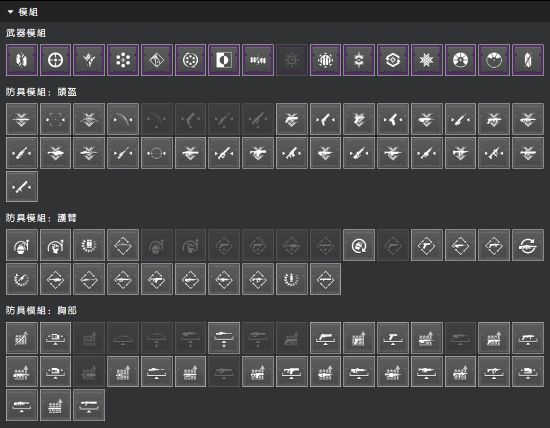Screen dimensions: 550x428
Task: Click the lone sword helmet mod in third row
Action: tap(22, 187)
